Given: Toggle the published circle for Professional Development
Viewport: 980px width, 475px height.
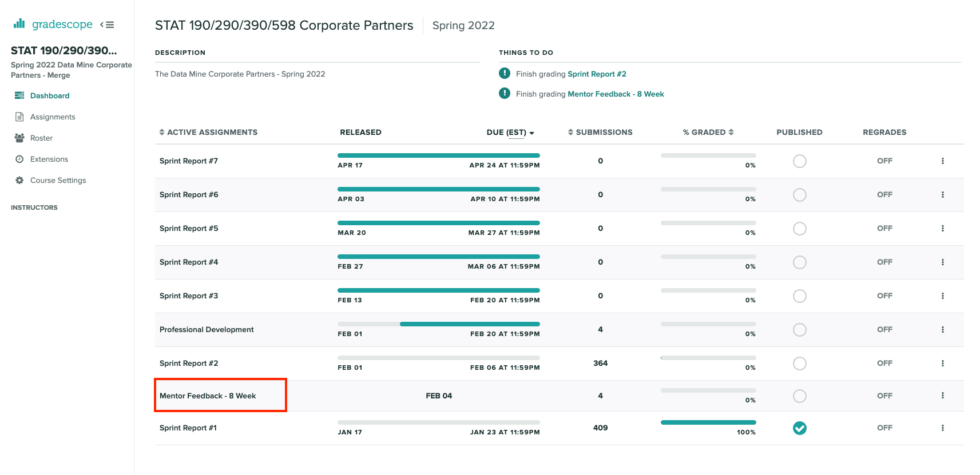Looking at the screenshot, I should (x=799, y=330).
